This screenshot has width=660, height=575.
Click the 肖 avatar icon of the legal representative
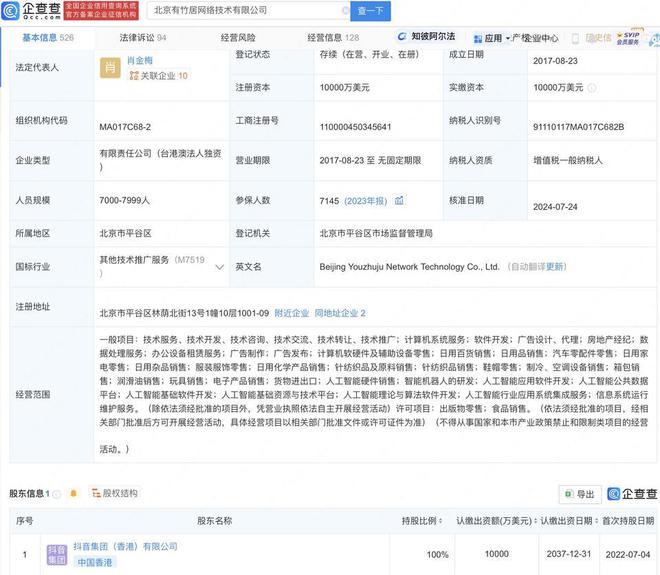pyautogui.click(x=110, y=68)
